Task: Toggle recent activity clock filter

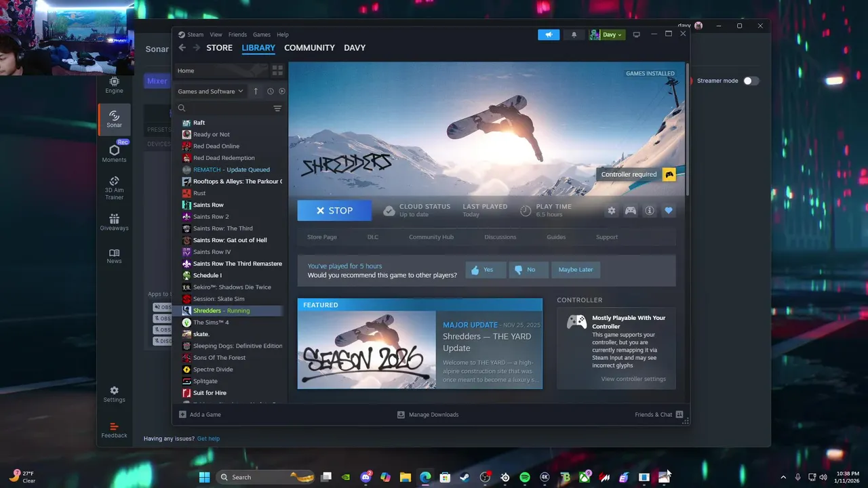Action: click(x=271, y=91)
